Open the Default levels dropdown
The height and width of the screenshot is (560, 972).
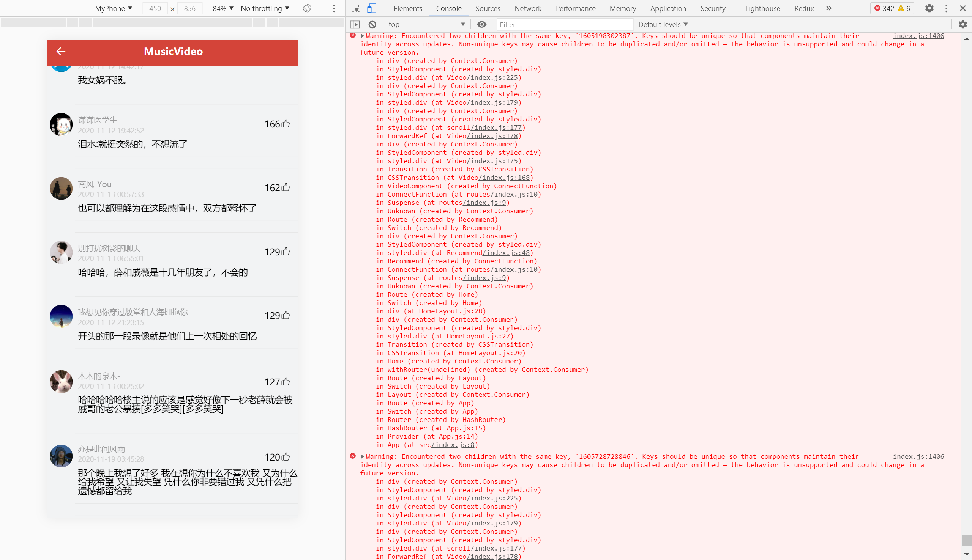point(663,25)
